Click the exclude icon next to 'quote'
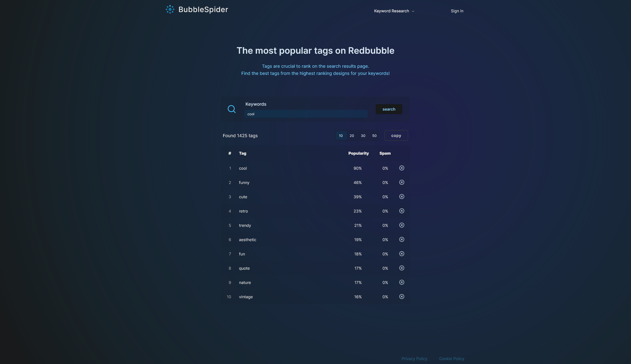The image size is (631, 364). [x=402, y=268]
